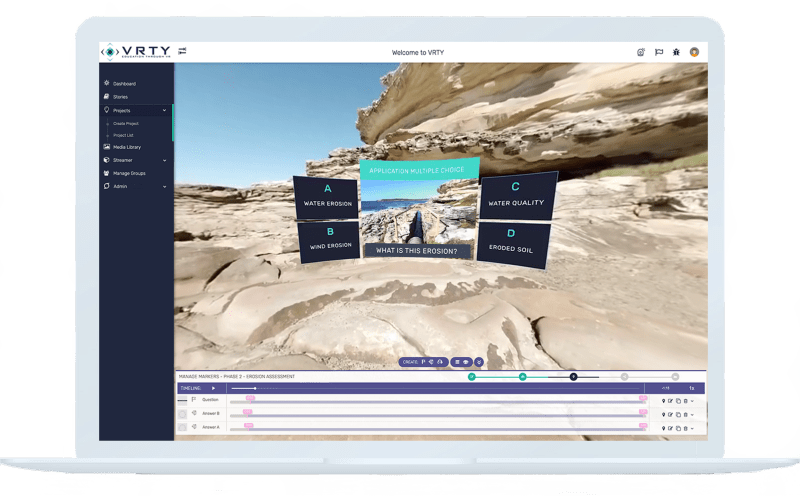Select Create Project under Projects

[126, 123]
